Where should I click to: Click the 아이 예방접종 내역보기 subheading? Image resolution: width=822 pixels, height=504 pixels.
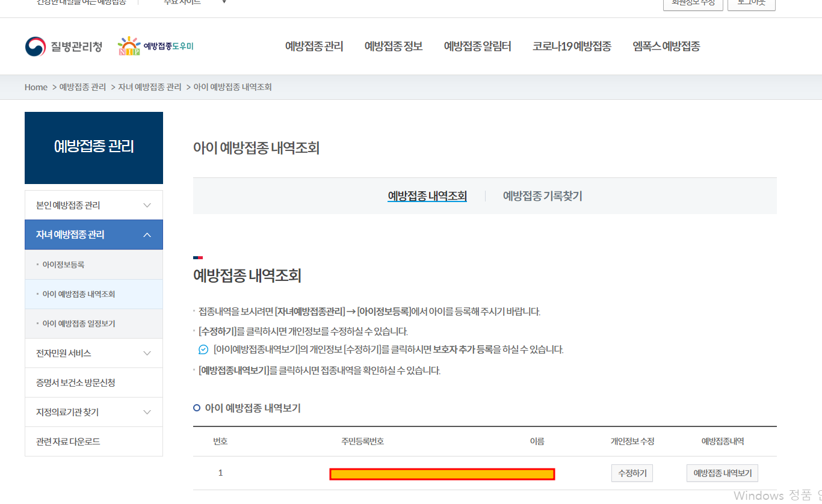[x=253, y=408]
